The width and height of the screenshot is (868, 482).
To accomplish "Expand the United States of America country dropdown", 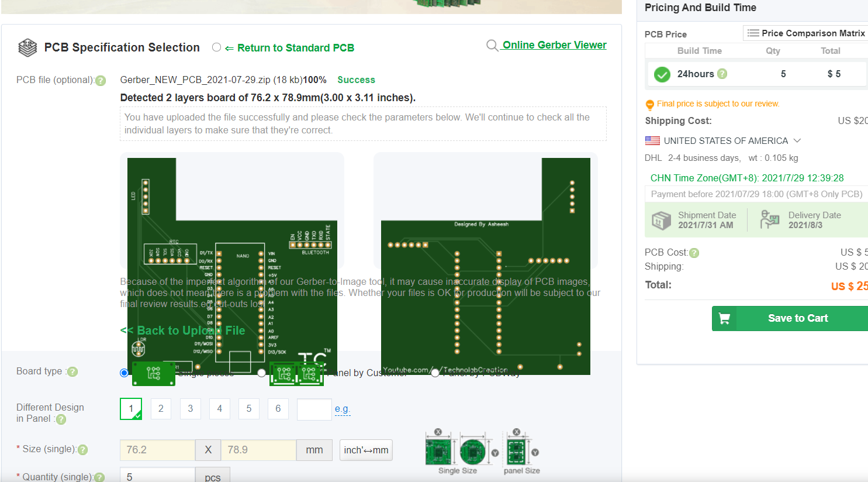I will tap(797, 140).
